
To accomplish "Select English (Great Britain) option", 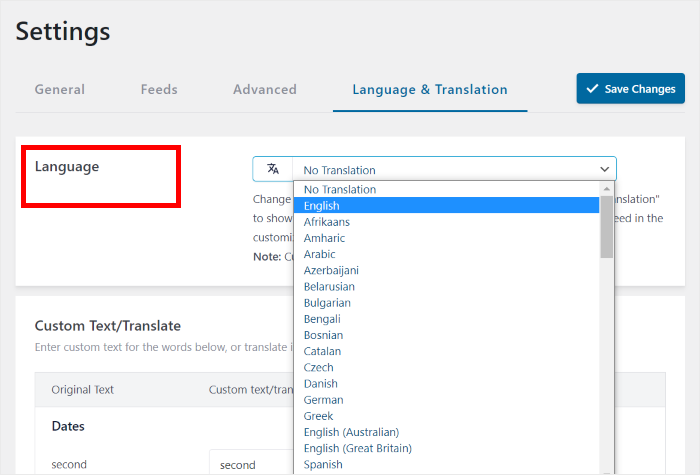I will (x=358, y=448).
